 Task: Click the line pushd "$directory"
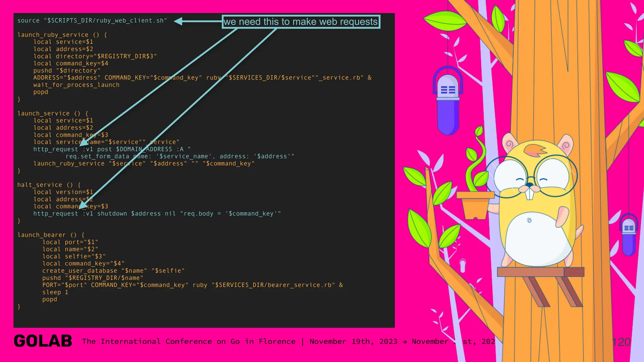click(67, 71)
